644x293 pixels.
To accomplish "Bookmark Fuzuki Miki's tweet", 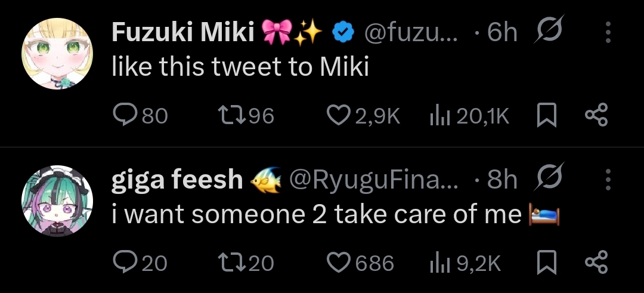I will 545,115.
